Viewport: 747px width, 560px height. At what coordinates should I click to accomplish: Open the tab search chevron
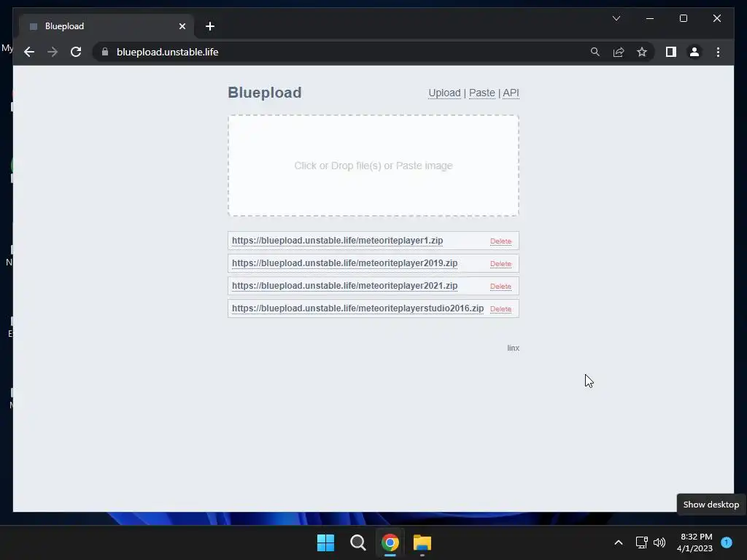click(x=616, y=18)
